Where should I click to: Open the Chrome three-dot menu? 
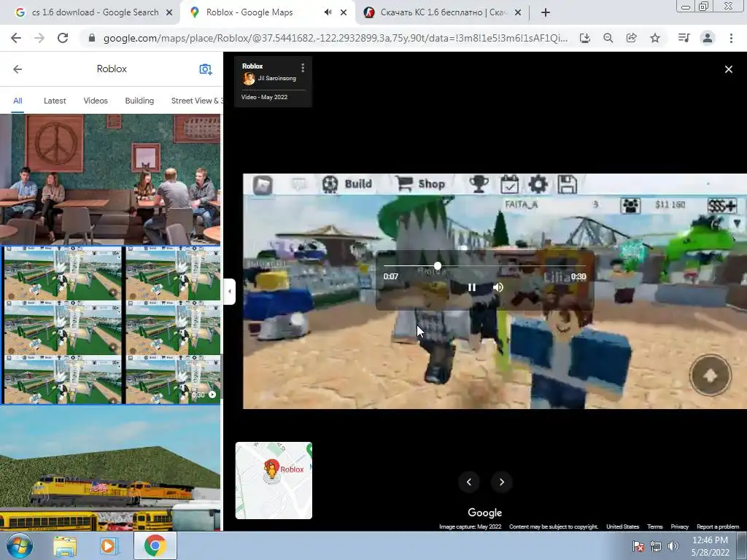click(731, 38)
